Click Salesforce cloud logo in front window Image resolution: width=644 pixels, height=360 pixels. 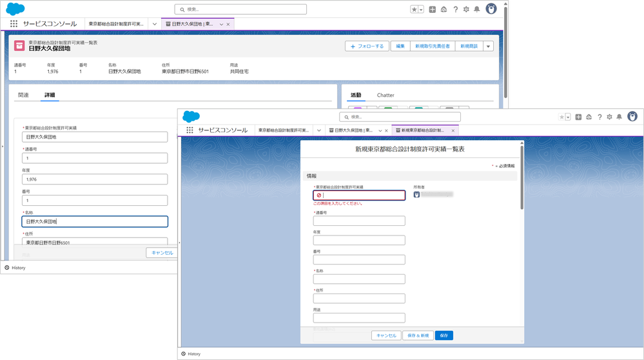(191, 116)
